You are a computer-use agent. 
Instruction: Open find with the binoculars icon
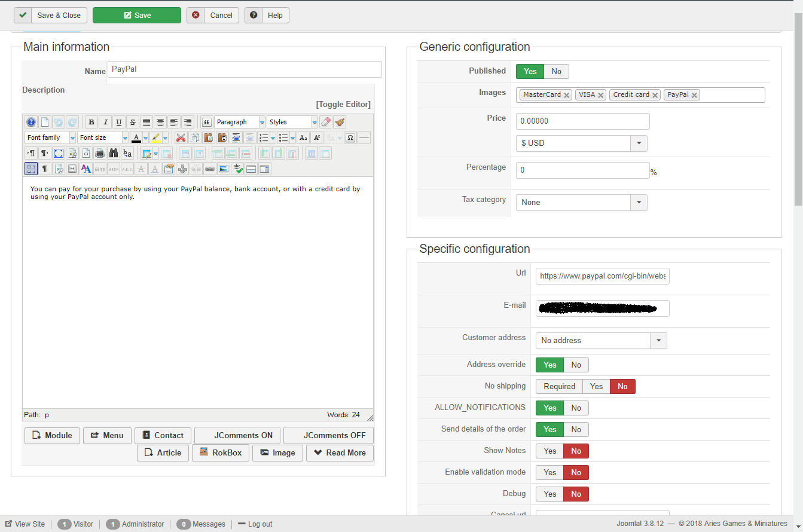[x=114, y=153]
